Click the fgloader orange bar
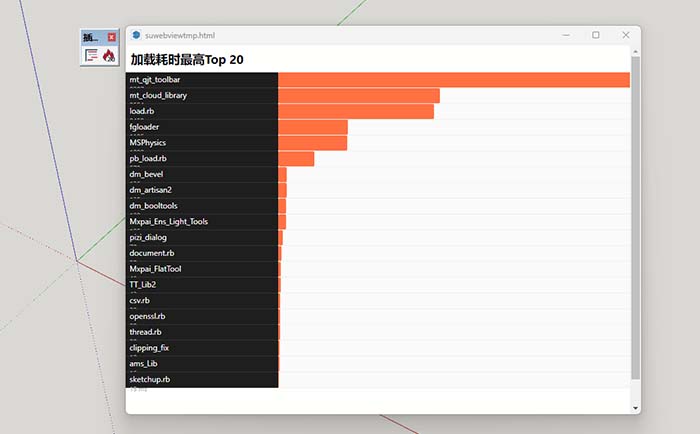The height and width of the screenshot is (434, 700). [x=312, y=127]
